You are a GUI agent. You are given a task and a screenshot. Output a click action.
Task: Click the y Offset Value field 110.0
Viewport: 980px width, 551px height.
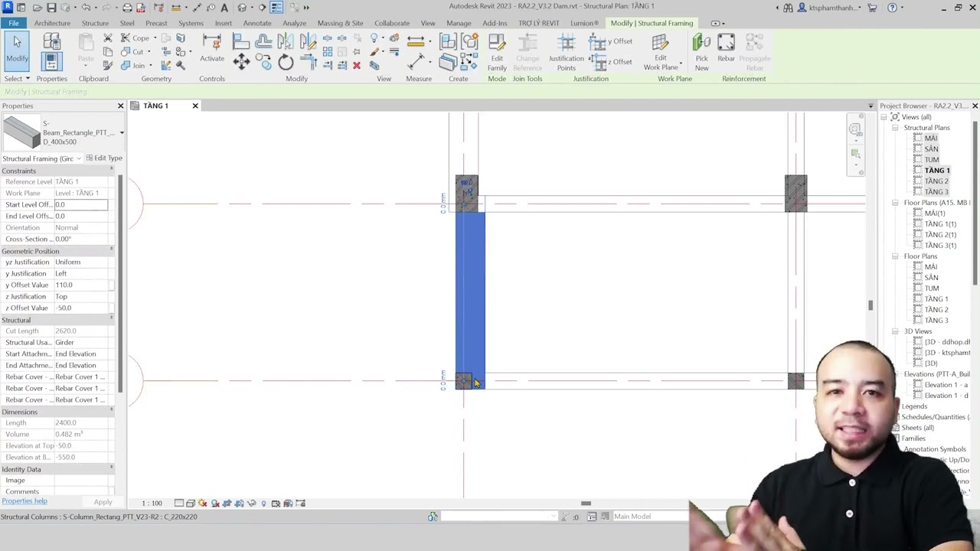[x=80, y=285]
